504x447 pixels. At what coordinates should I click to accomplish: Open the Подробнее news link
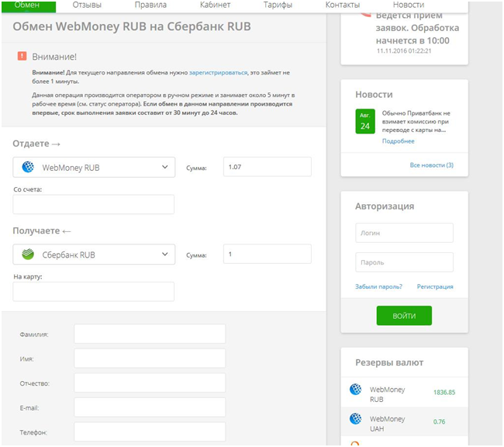(x=398, y=141)
